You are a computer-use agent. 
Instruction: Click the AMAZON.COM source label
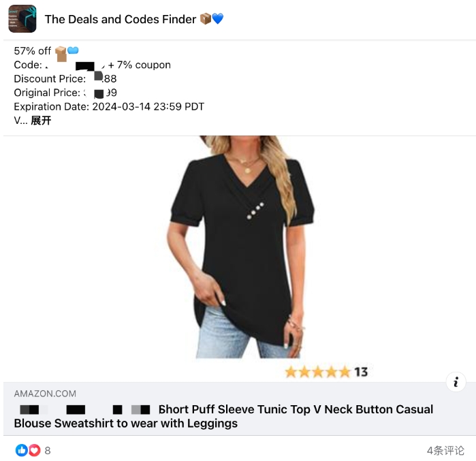coord(45,394)
